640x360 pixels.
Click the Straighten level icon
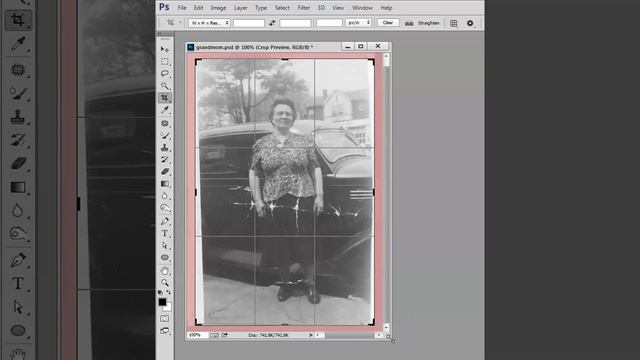[409, 23]
